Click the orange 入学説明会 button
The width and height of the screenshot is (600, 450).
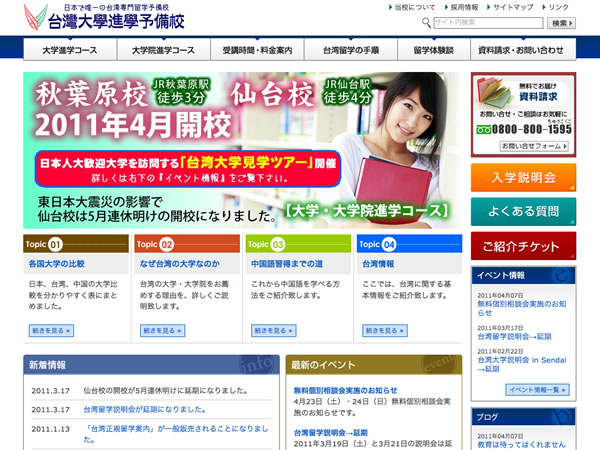pos(523,178)
